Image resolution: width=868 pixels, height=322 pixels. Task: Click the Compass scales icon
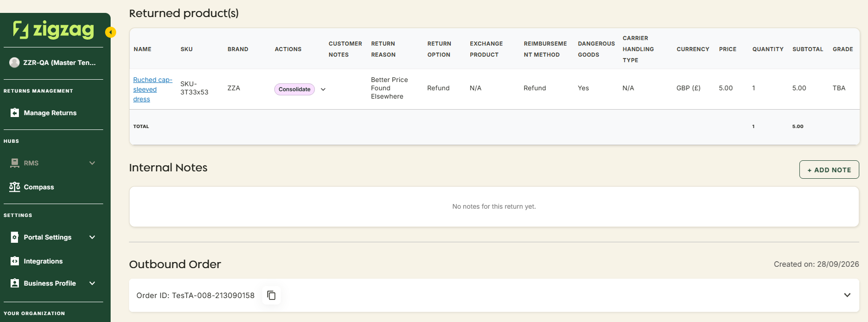(15, 187)
